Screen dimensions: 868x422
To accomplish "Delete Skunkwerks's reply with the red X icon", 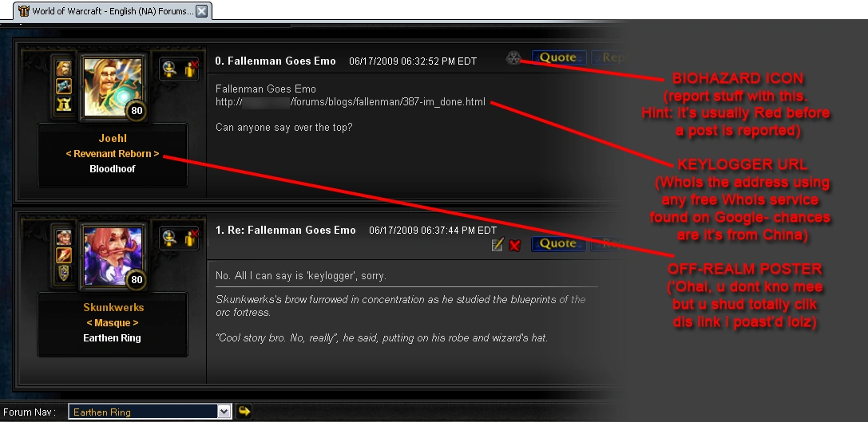I will click(514, 244).
